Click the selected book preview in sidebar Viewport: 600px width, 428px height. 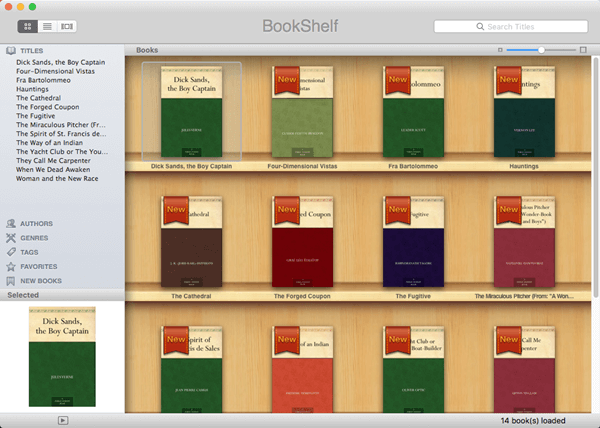(62, 357)
